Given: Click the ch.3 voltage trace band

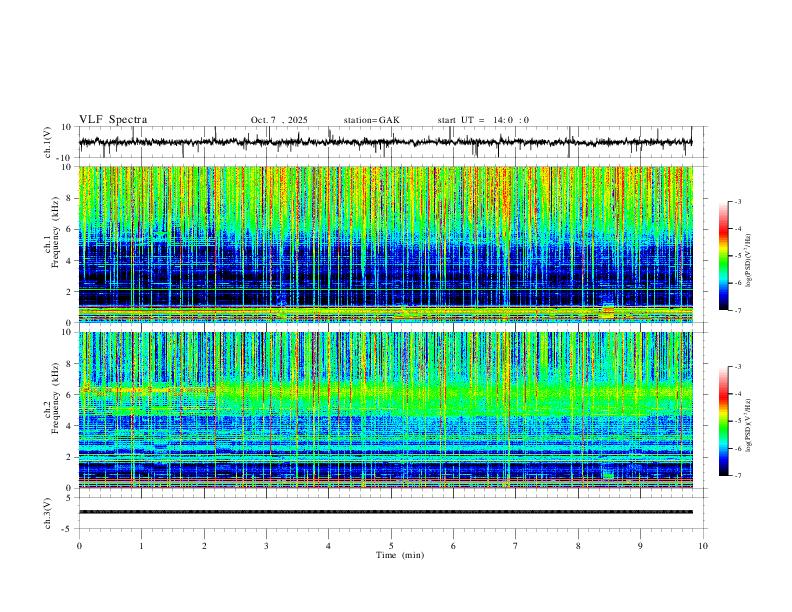Looking at the screenshot, I should click(385, 512).
